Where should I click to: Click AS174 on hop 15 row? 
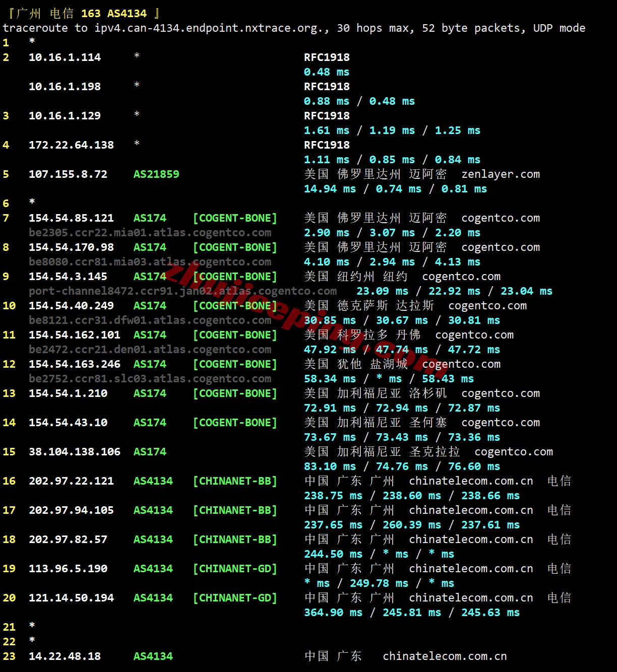click(x=150, y=452)
